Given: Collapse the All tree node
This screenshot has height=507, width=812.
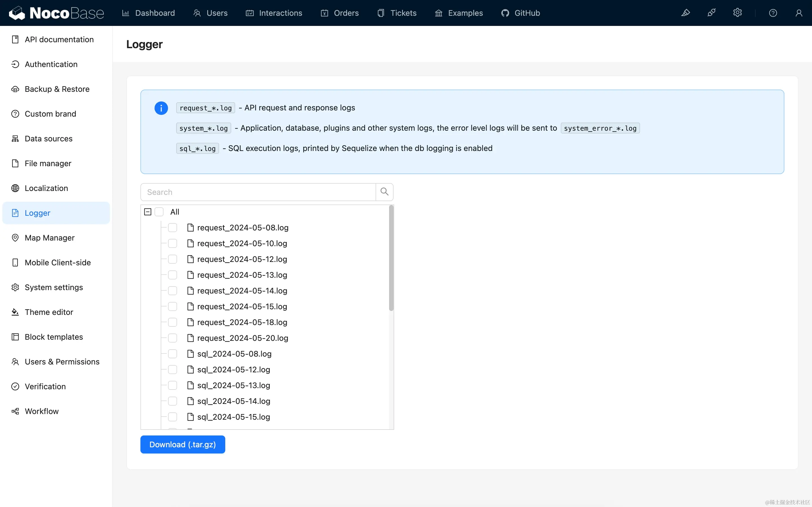Looking at the screenshot, I should point(148,212).
